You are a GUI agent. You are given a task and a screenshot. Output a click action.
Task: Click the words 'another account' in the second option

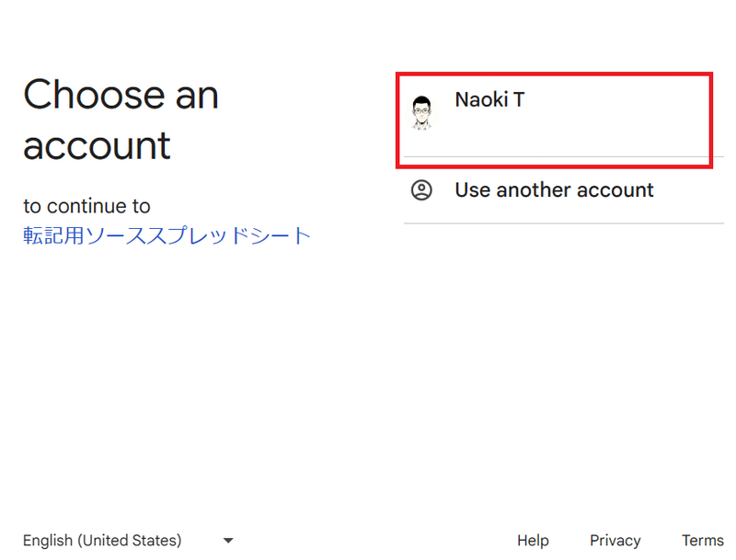click(575, 190)
